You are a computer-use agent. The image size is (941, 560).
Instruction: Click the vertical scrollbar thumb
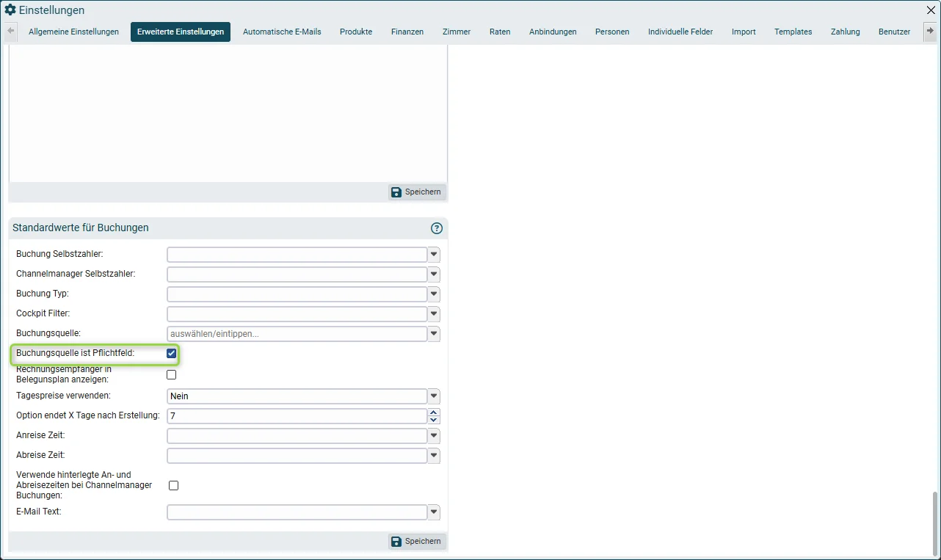point(934,523)
